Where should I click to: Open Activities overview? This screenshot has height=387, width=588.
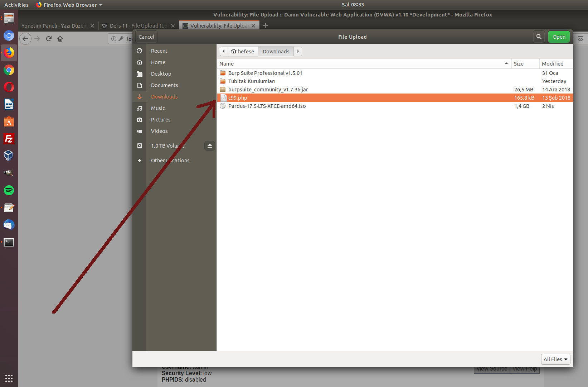point(16,5)
